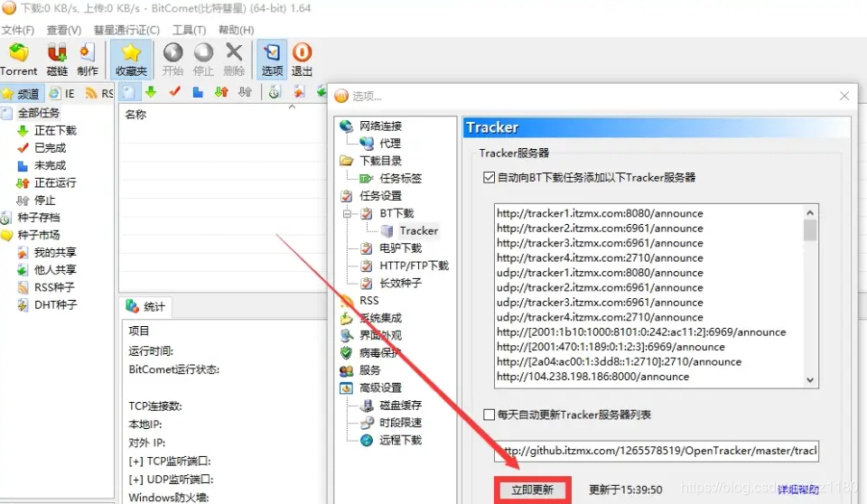Image resolution: width=867 pixels, height=504 pixels.
Task: Click the Tracker list scroll down arrow
Action: (810, 380)
